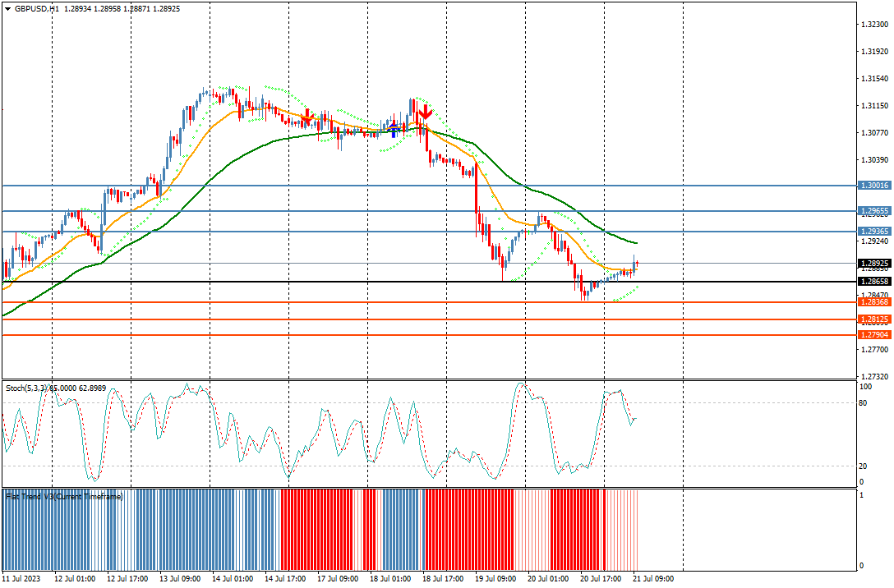Select the red down arrow above 18 Jul 17:00
Image resolution: width=894 pixels, height=588 pixels.
[x=424, y=113]
